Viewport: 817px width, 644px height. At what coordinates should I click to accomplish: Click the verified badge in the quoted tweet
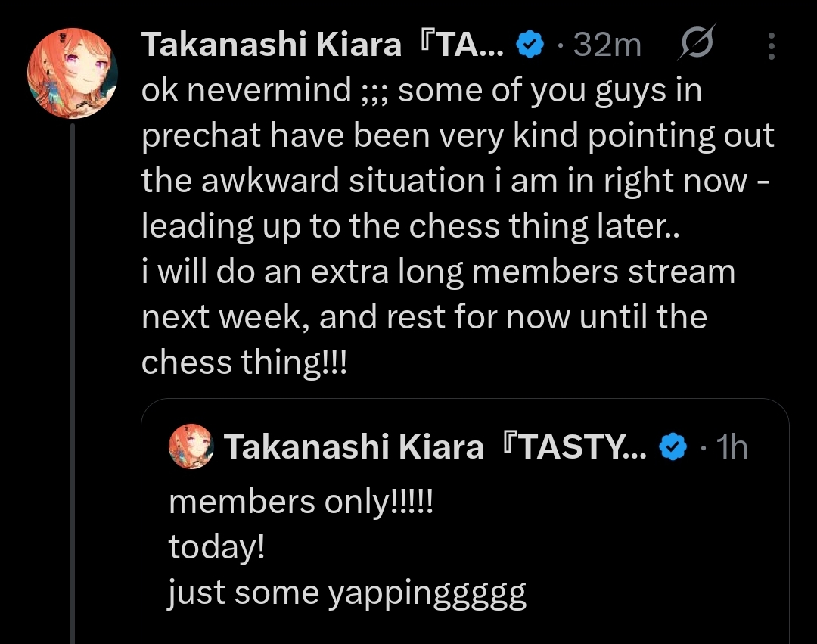pos(673,448)
